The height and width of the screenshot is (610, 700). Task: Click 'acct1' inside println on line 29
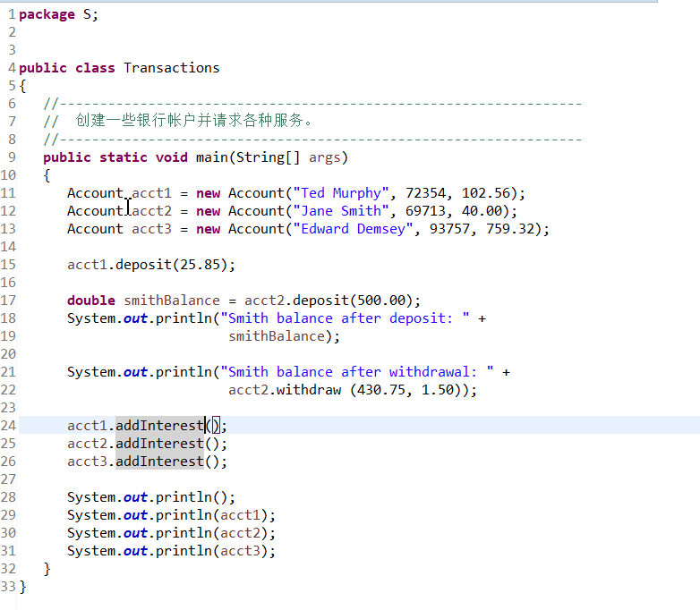tap(240, 515)
